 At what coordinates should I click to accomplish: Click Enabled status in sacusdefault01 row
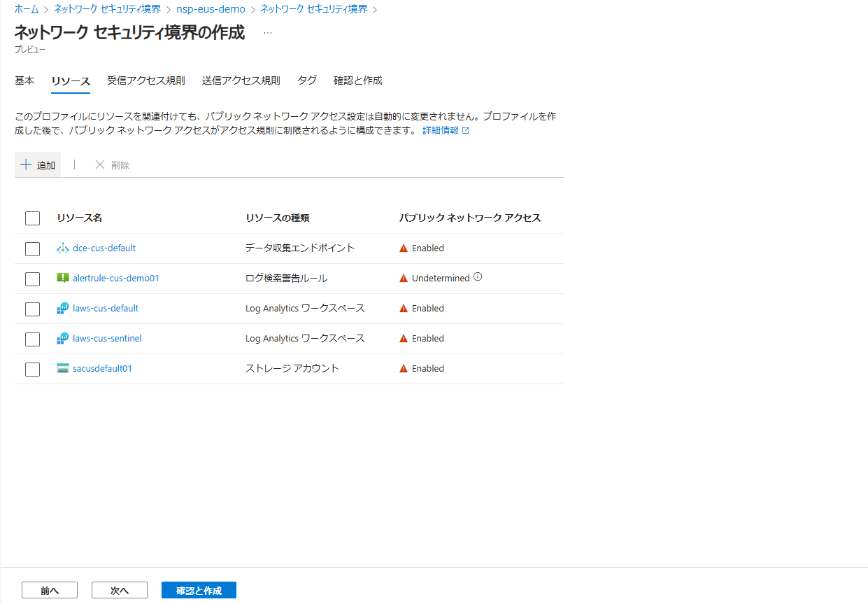coord(428,368)
